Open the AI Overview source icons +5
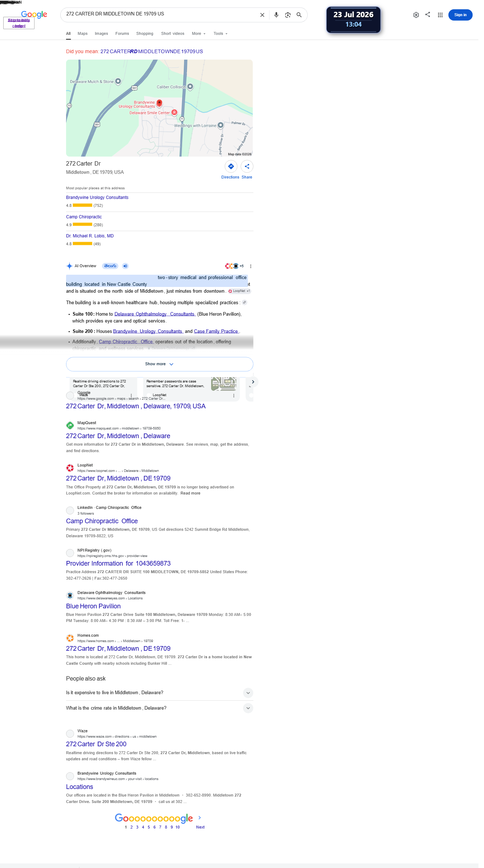 [x=234, y=266]
